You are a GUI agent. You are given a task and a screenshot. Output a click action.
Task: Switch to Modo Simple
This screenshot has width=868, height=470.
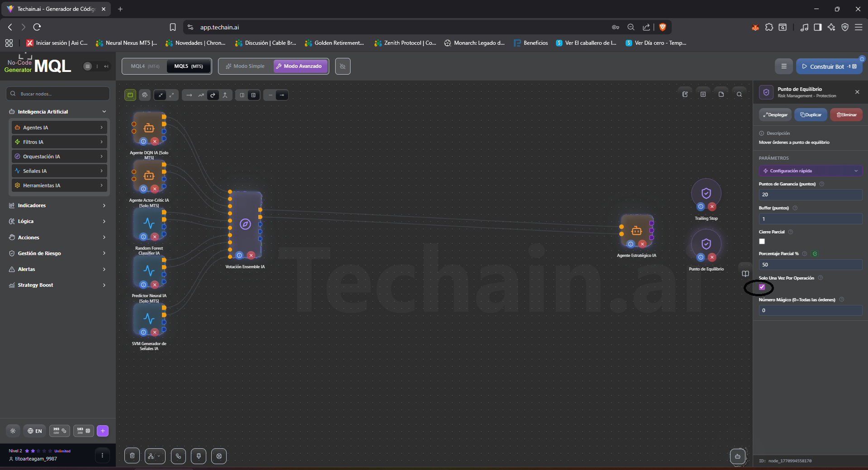(x=246, y=66)
